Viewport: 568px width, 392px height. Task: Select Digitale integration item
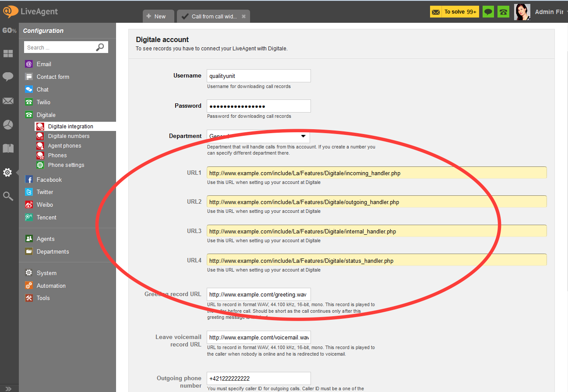[75, 126]
